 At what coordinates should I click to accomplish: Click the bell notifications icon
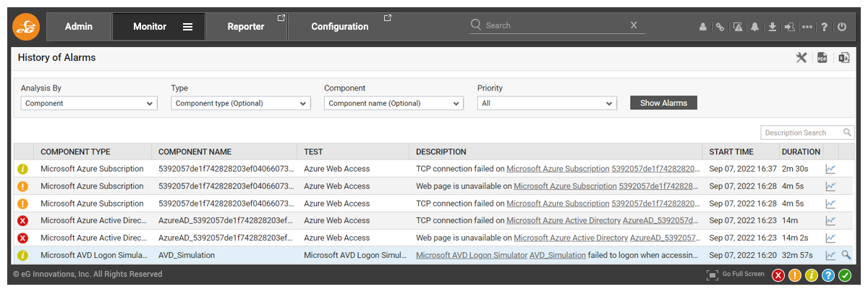[x=755, y=27]
